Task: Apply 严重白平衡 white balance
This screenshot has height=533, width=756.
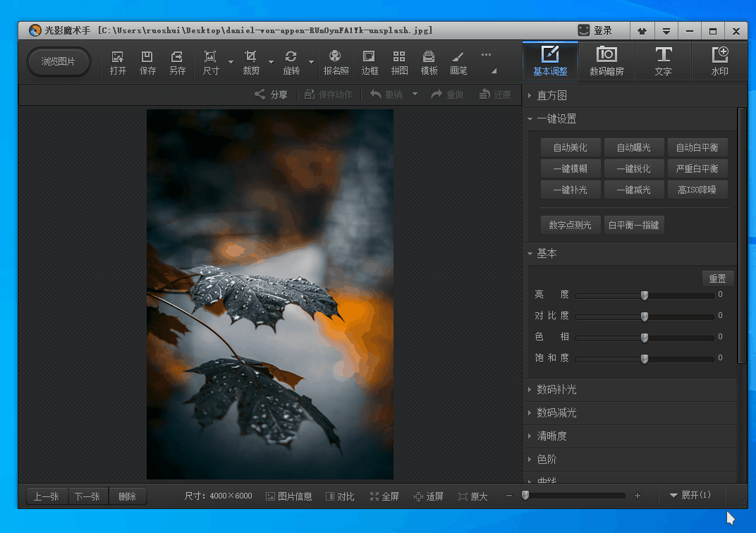Action: click(697, 169)
